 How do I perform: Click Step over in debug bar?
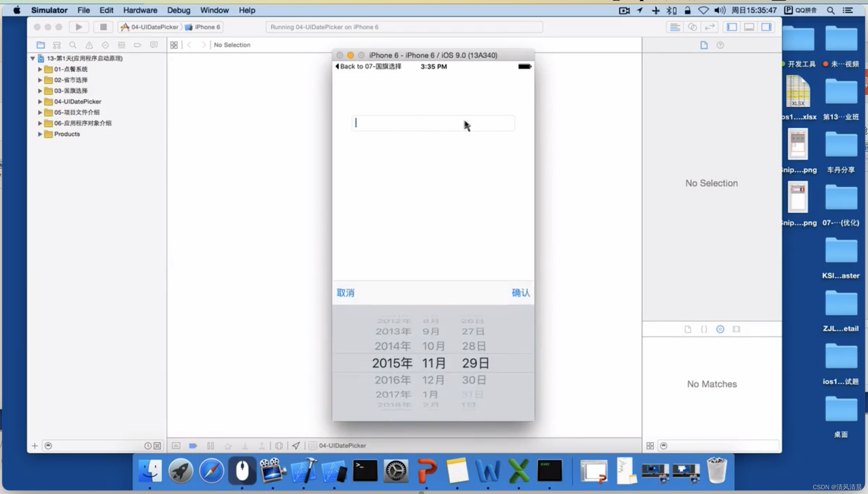pos(228,446)
